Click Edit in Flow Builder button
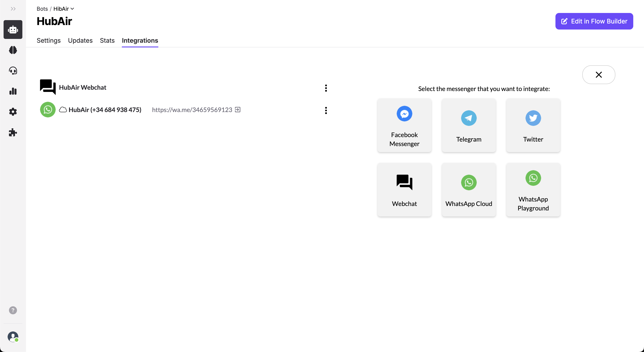The height and width of the screenshot is (352, 644). [594, 21]
